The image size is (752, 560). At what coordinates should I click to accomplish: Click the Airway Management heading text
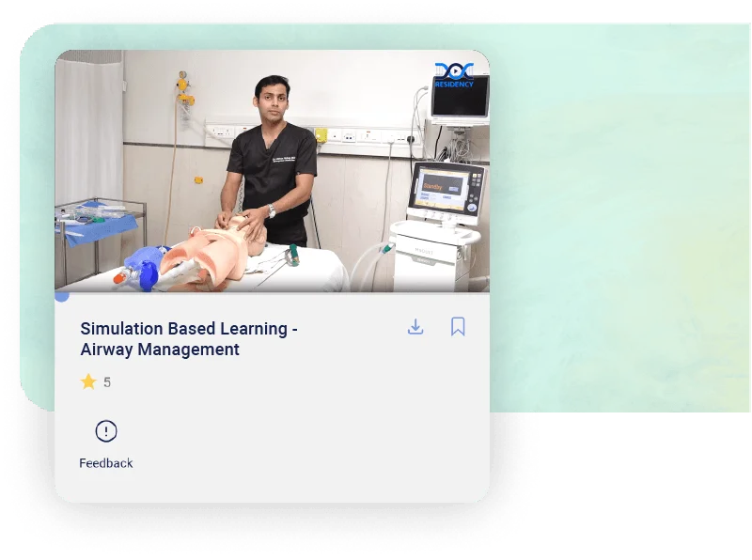point(160,350)
